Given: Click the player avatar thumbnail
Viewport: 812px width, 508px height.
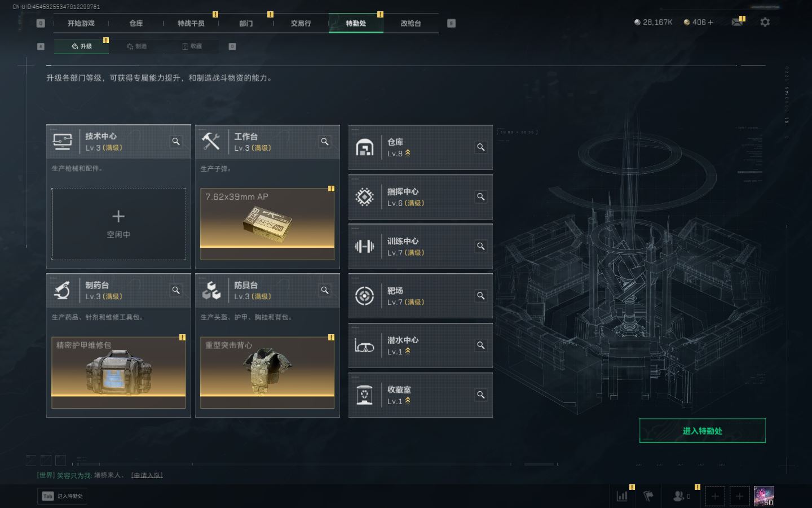Looking at the screenshot, I should click(764, 496).
